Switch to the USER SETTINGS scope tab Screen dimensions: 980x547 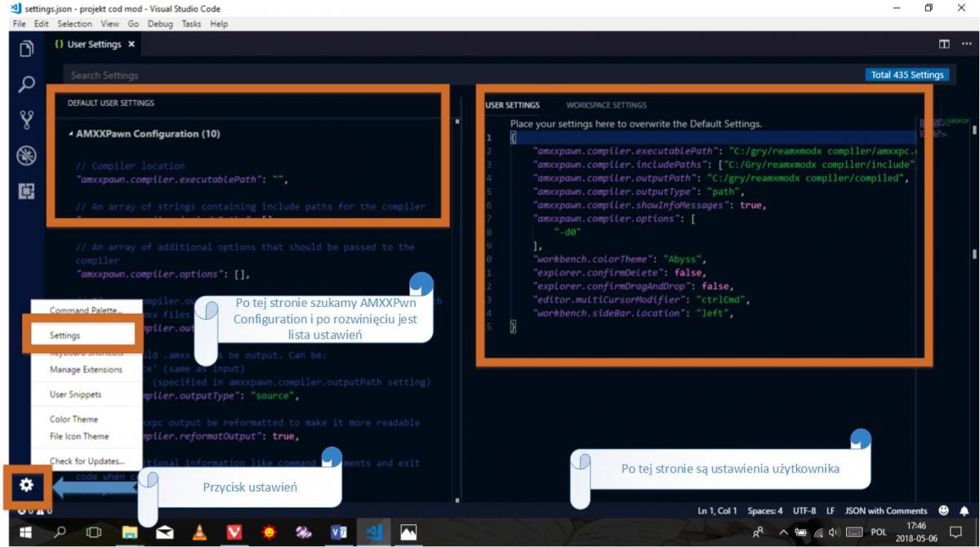click(513, 105)
